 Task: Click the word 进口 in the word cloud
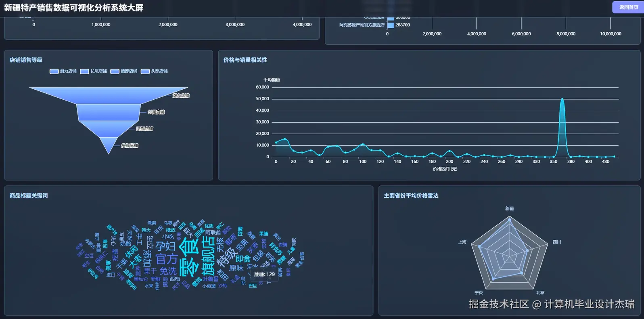point(111,275)
